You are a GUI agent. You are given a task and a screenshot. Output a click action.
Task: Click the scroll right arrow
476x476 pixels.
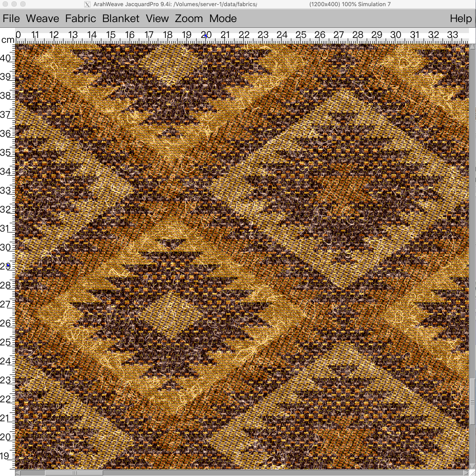[467, 473]
